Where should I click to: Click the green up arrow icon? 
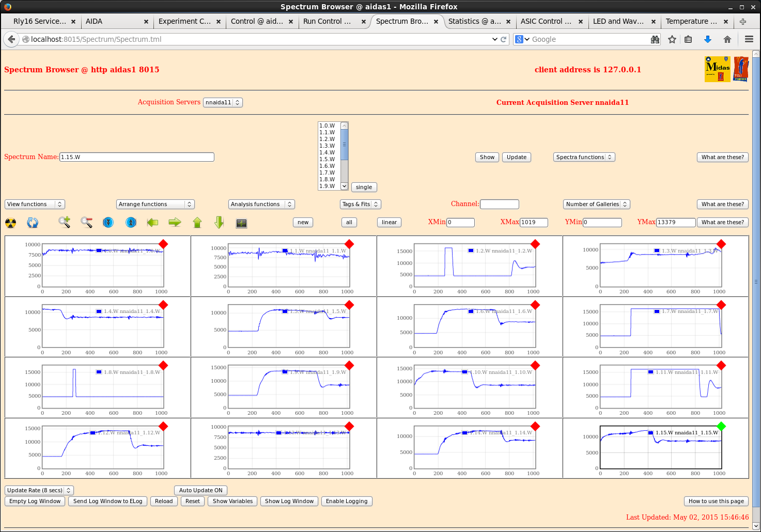click(x=197, y=222)
